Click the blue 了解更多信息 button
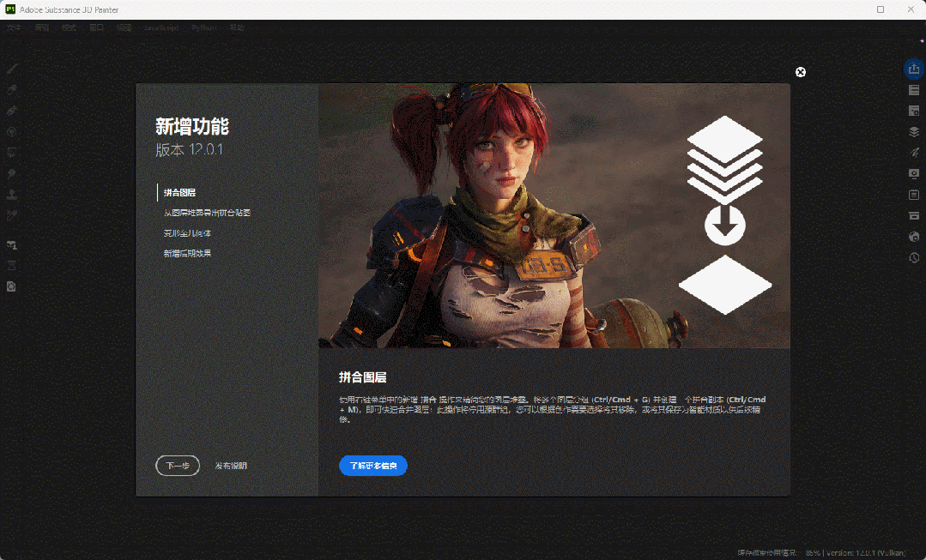The width and height of the screenshot is (926, 560). tap(373, 466)
